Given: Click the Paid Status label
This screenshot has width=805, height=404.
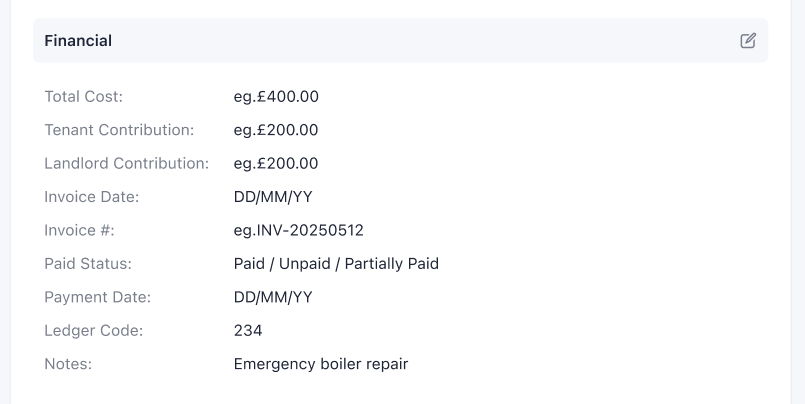Looking at the screenshot, I should [x=88, y=264].
